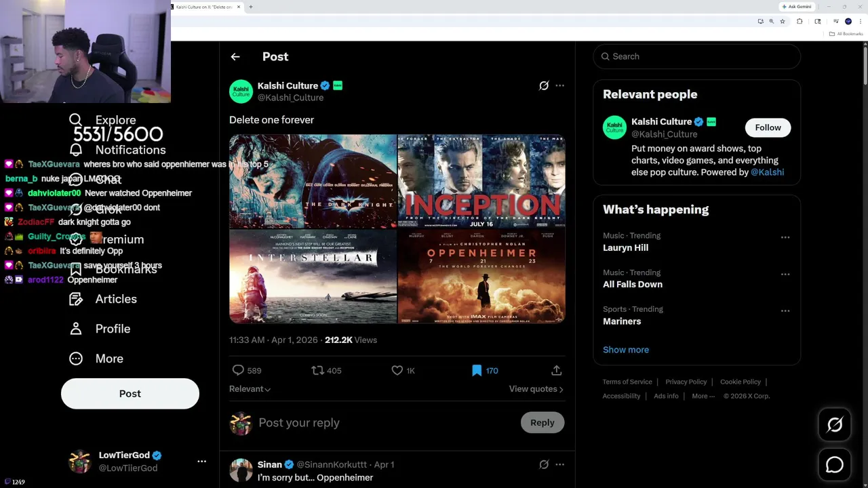This screenshot has width=868, height=488.
Task: Open options for Lauryn Hill trend
Action: coord(785,237)
